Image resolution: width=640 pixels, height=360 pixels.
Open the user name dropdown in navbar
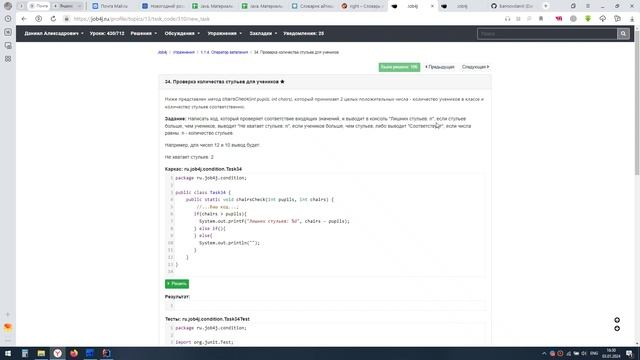[54, 33]
